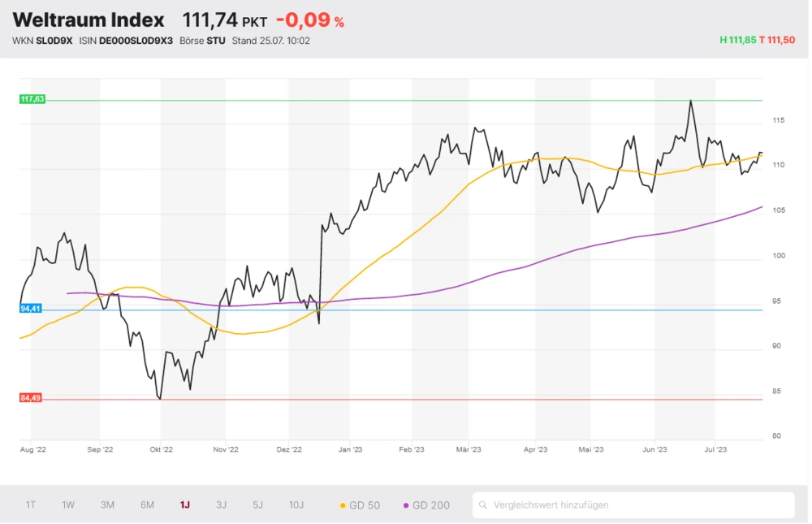Viewport: 812px width, 524px height.
Task: Click the WKN code SL0D9X
Action: coord(54,41)
